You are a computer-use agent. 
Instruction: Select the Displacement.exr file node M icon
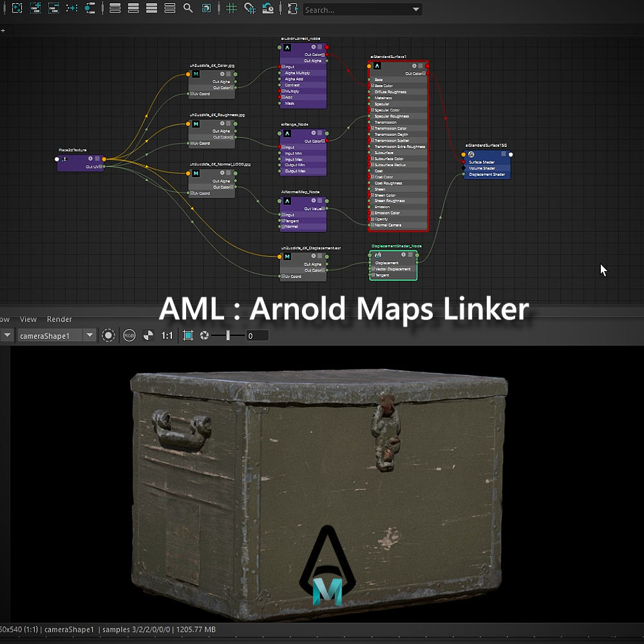point(287,257)
